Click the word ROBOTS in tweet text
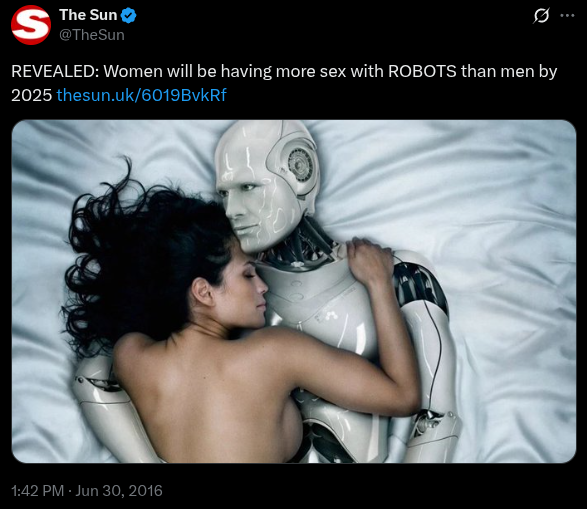587x509 pixels. pyautogui.click(x=422, y=71)
